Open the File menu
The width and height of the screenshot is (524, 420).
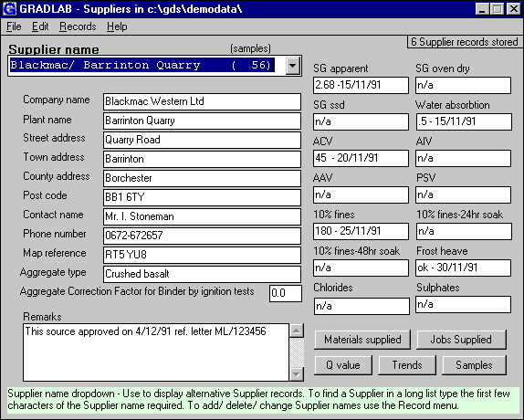point(14,26)
